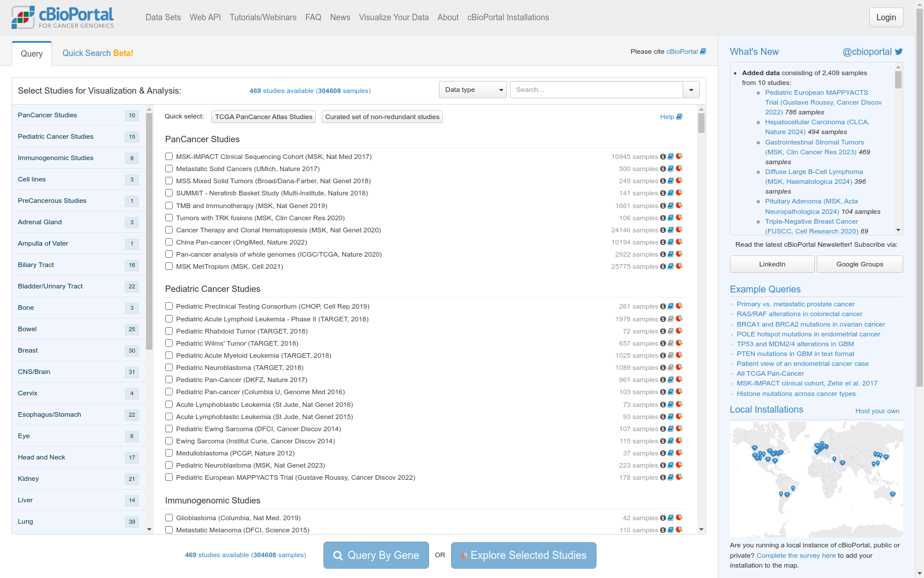Tick China Pan-cancer (OrigiMed) checkbox

click(x=169, y=242)
